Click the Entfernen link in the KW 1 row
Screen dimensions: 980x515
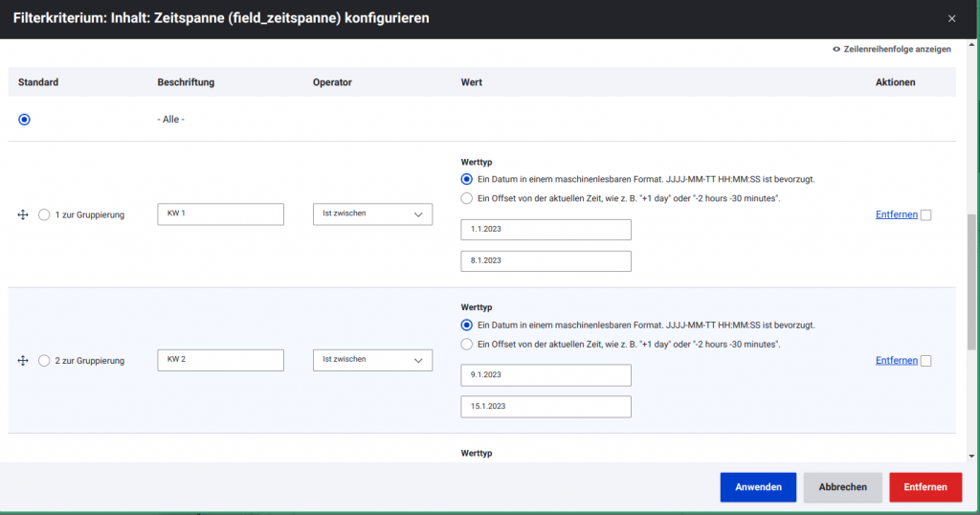pos(896,214)
